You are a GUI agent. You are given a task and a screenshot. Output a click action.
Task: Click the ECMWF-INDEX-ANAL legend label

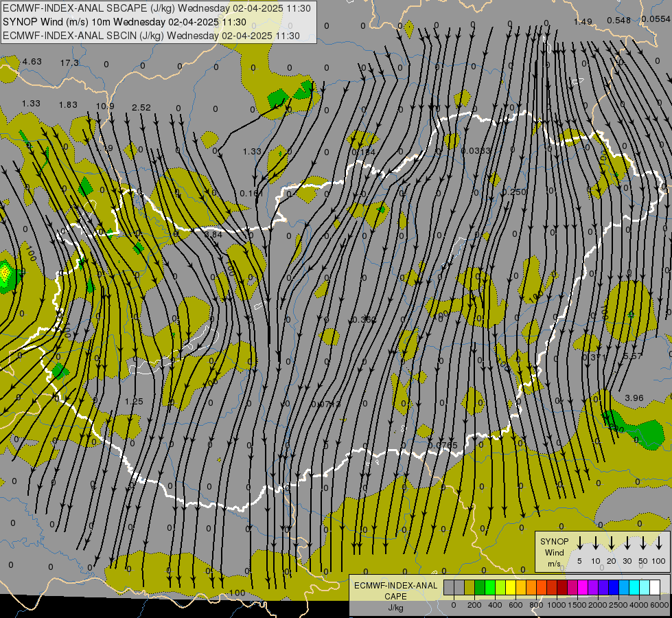395,586
